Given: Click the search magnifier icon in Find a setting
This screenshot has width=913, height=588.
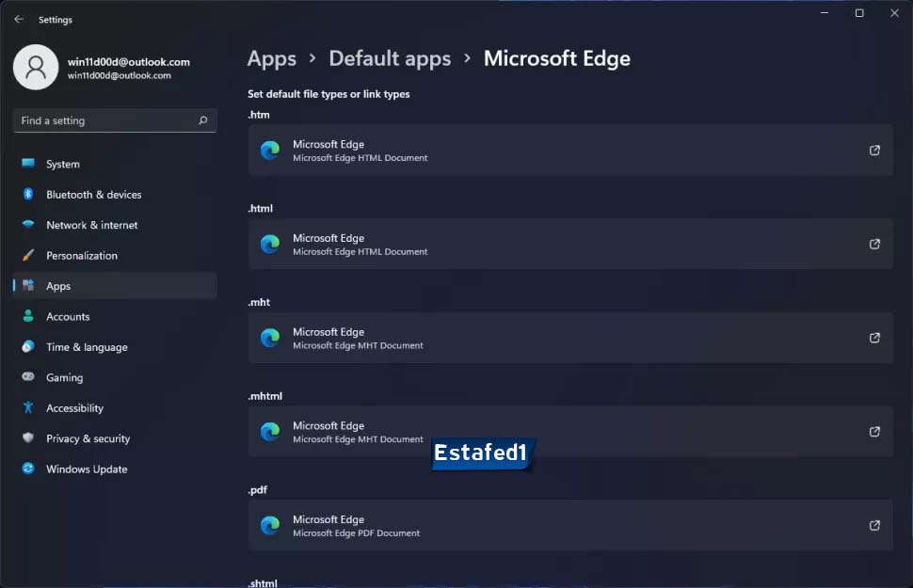Looking at the screenshot, I should (x=202, y=120).
